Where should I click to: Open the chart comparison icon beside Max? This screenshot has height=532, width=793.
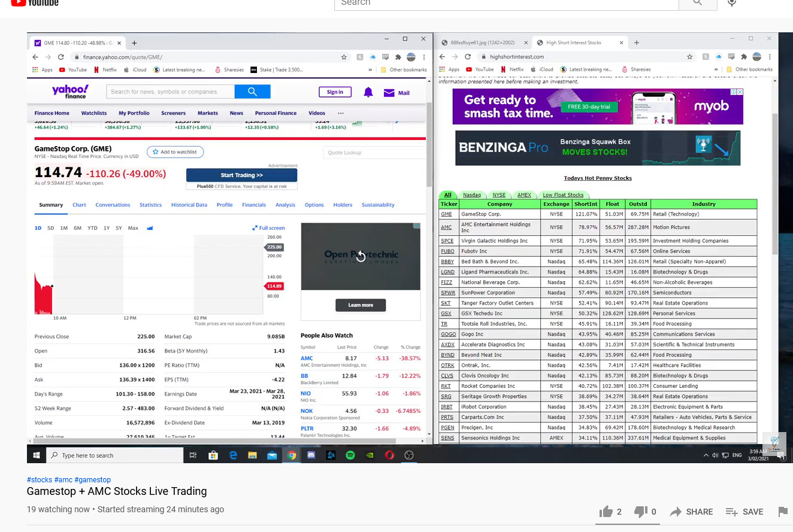click(x=150, y=228)
